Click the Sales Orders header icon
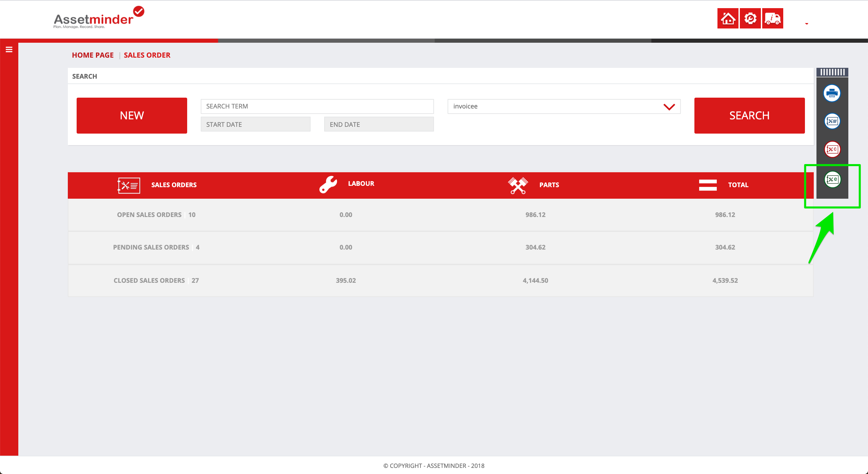868x474 pixels. tap(129, 185)
